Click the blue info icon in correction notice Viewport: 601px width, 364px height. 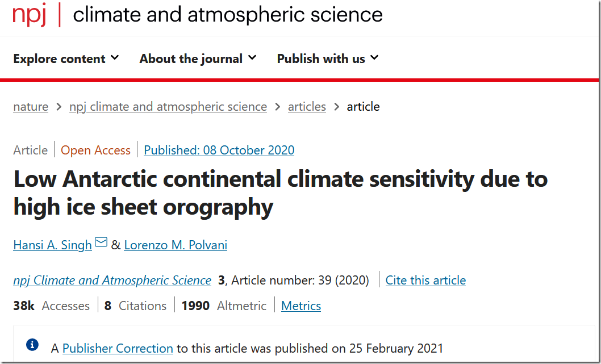pyautogui.click(x=32, y=345)
